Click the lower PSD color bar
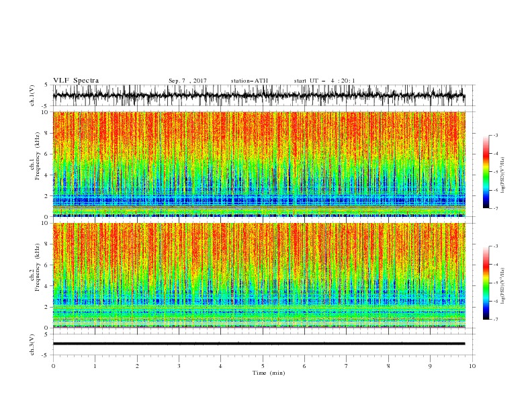Viewport: 532px width, 411px height. tap(486, 283)
